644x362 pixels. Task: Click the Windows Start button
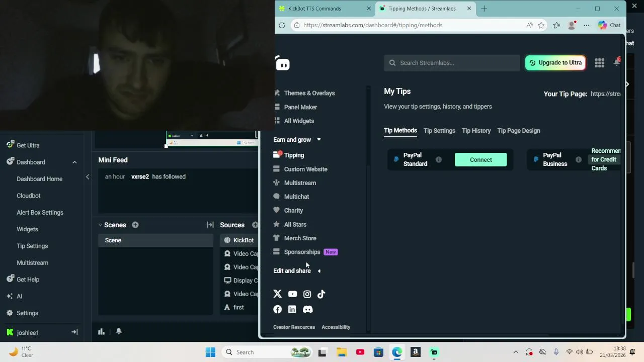pyautogui.click(x=210, y=352)
